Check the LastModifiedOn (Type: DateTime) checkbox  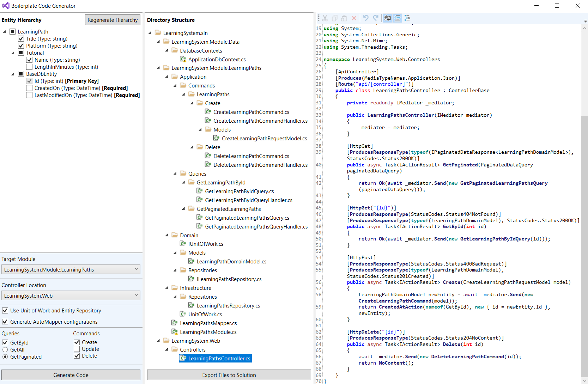point(29,95)
